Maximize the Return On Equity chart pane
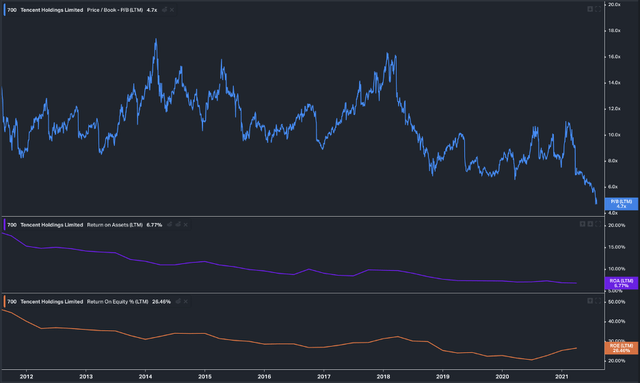Screen dimensions: 640x383 598,301
